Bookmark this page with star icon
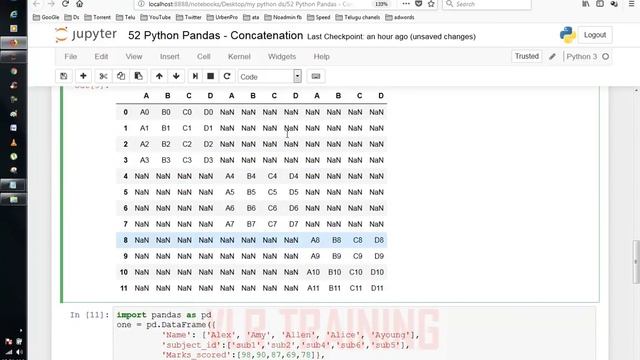Screen dimensions: 640x360 [x=431, y=4]
